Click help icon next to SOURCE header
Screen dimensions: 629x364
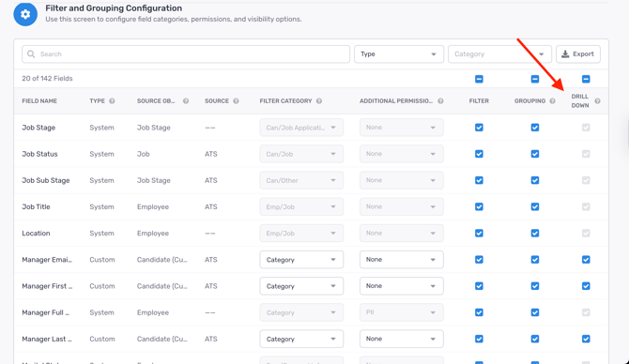(236, 101)
